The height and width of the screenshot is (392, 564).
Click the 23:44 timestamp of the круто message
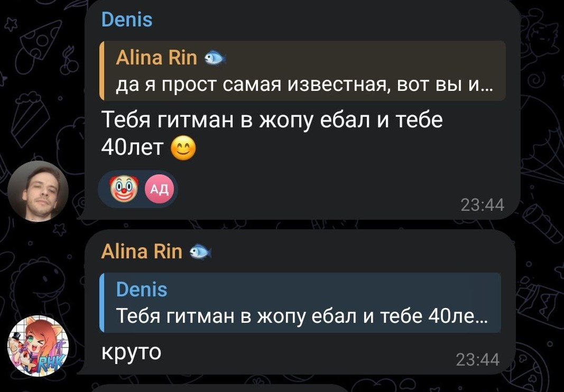478,359
